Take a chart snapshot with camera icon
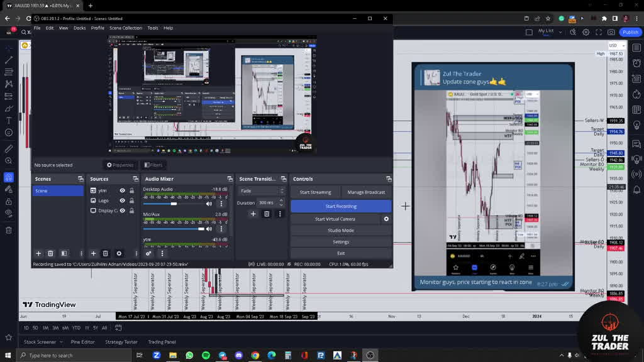644x362 pixels. pos(611,32)
